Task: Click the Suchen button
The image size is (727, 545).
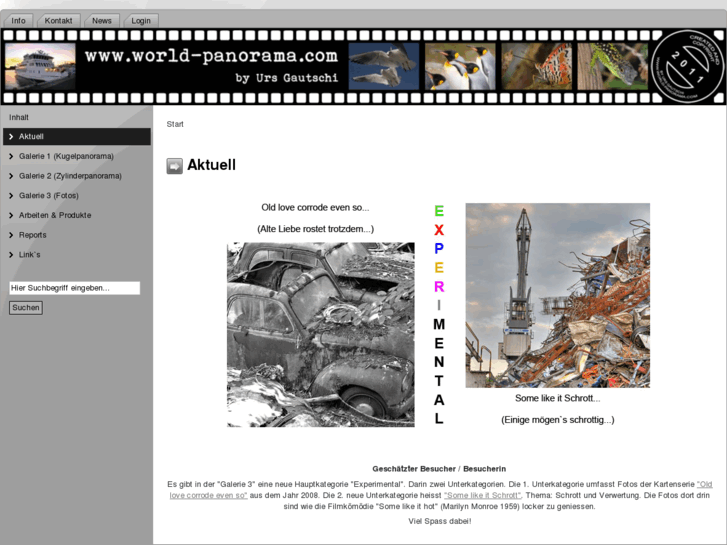Action: pos(26,308)
